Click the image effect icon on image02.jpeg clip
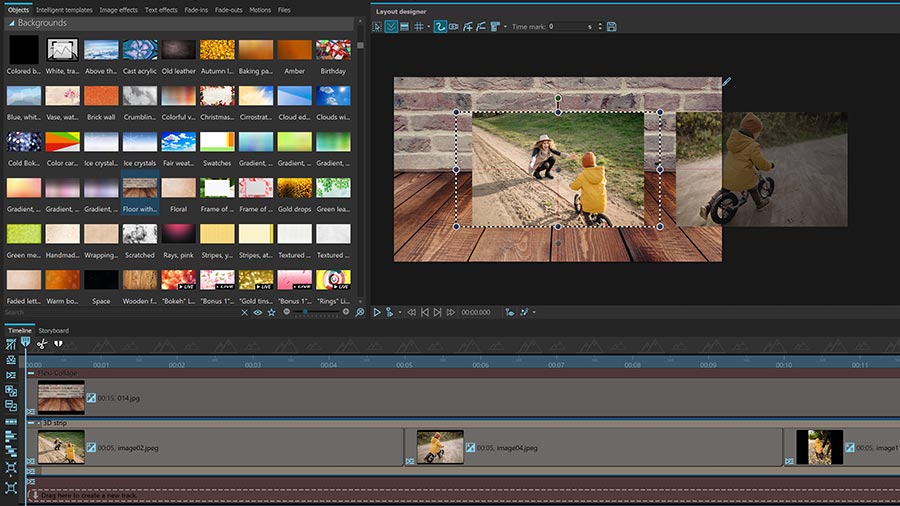Image resolution: width=900 pixels, height=506 pixels. pyautogui.click(x=92, y=446)
